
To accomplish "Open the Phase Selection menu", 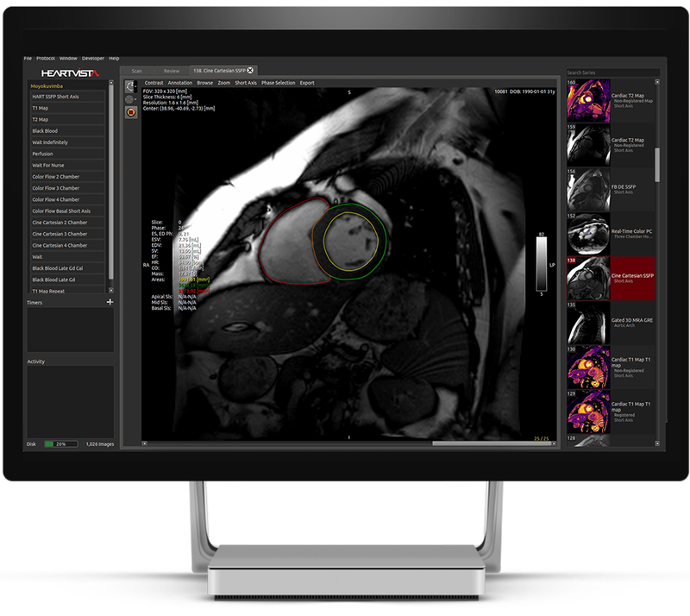I will (278, 83).
